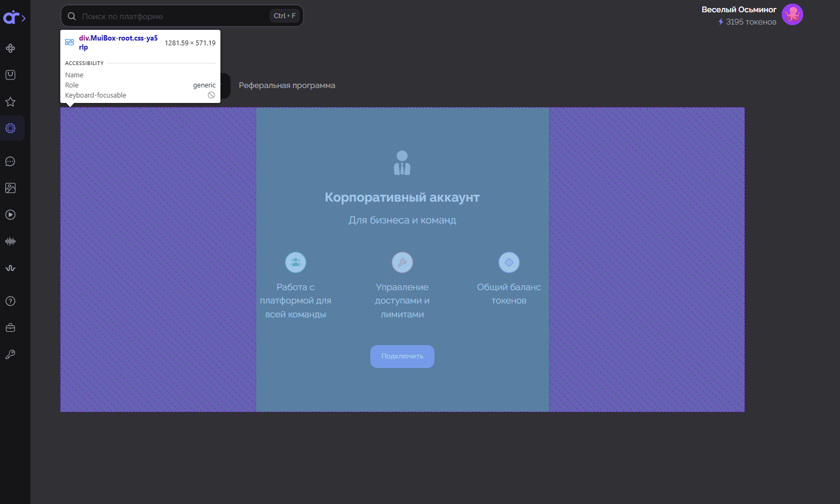Click the "Веселый Осьминог" username

tap(739, 10)
